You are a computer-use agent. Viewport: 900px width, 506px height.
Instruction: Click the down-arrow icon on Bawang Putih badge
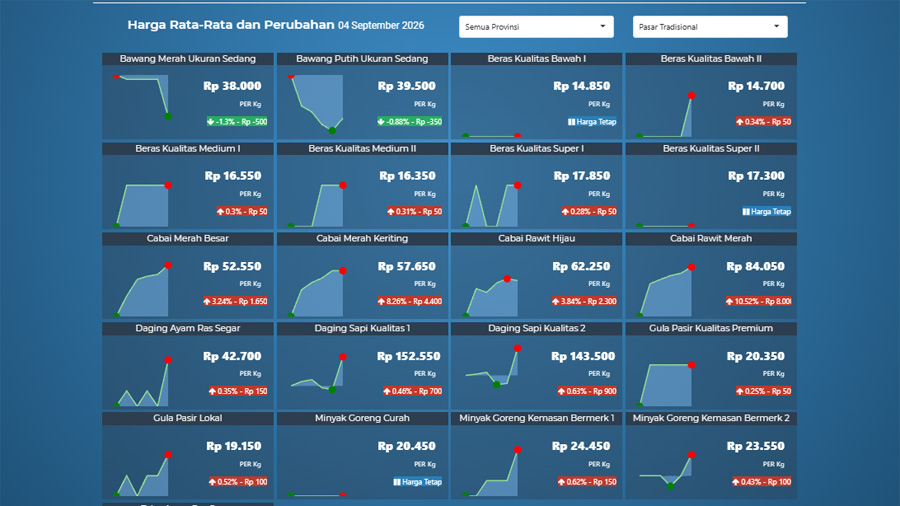(x=381, y=122)
